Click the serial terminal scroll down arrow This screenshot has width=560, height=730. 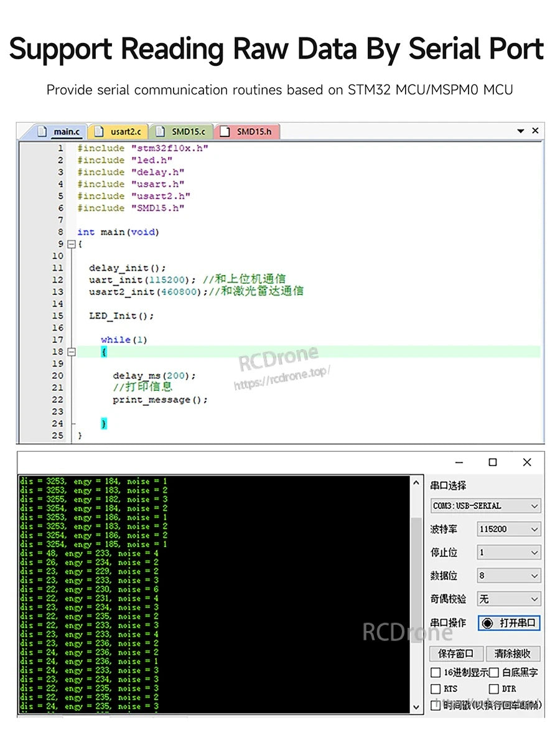[416, 707]
